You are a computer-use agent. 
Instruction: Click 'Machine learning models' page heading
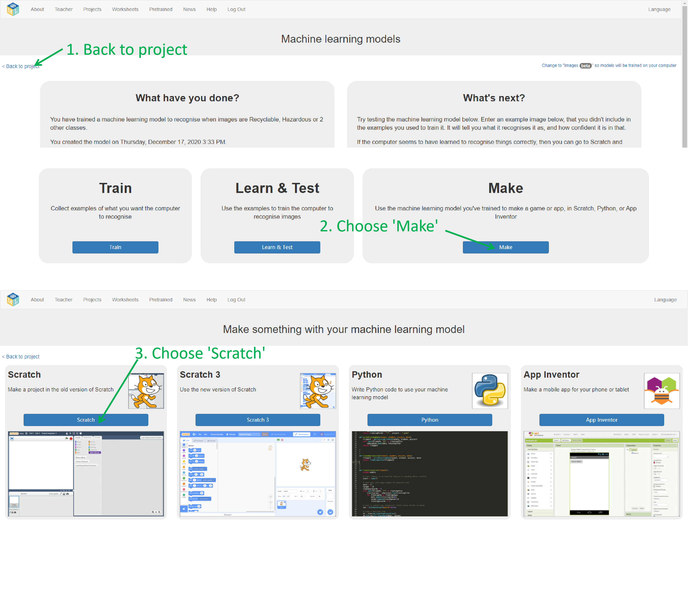tap(341, 39)
